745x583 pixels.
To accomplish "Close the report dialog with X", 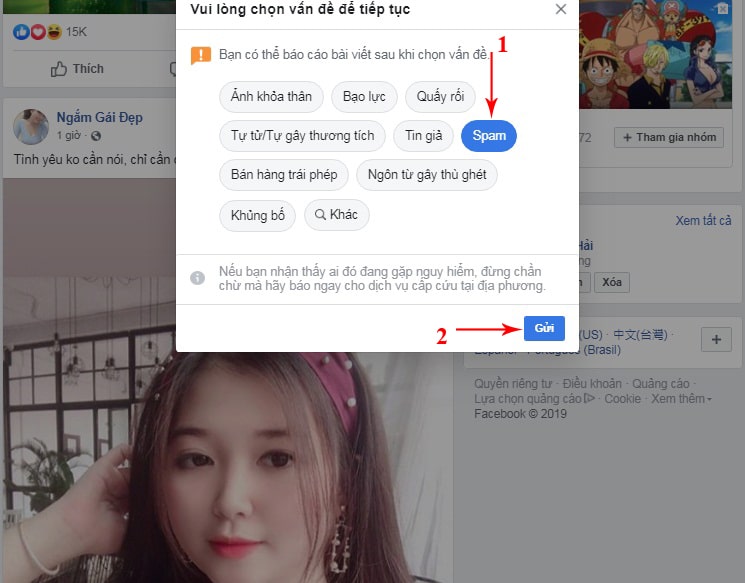I will click(x=561, y=9).
